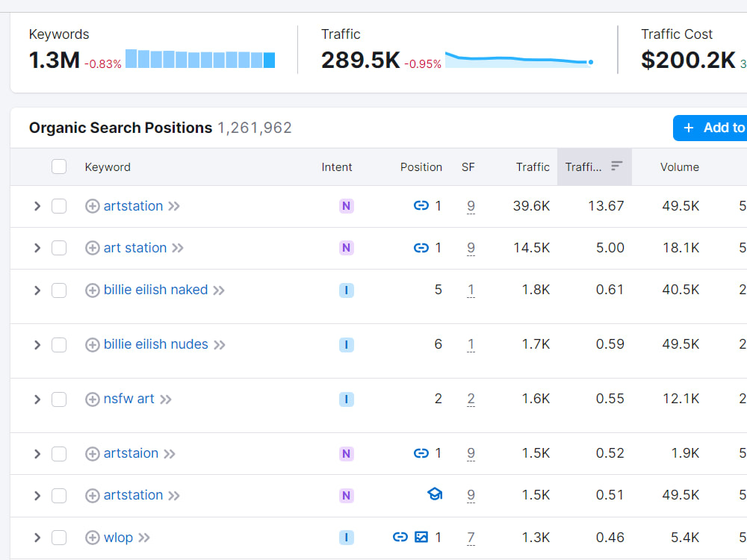Viewport: 747px width, 560px height.
Task: Click the Add to button
Action: pos(710,128)
